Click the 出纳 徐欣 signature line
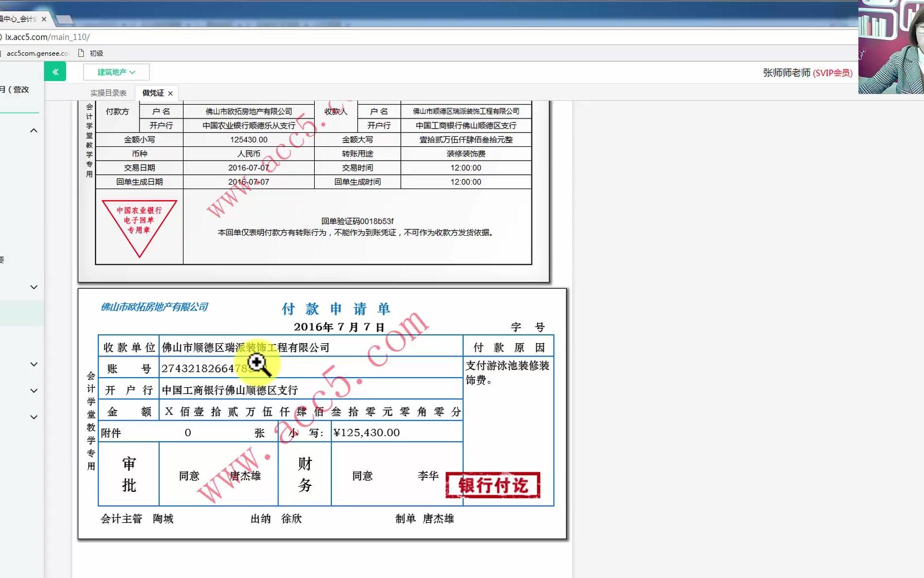Screen dimensions: 924x578 click(276, 518)
